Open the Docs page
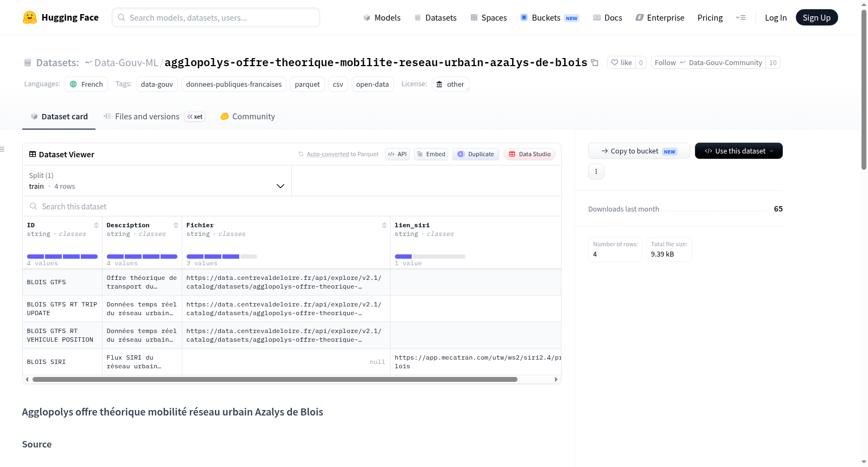868x467 pixels. click(x=608, y=17)
